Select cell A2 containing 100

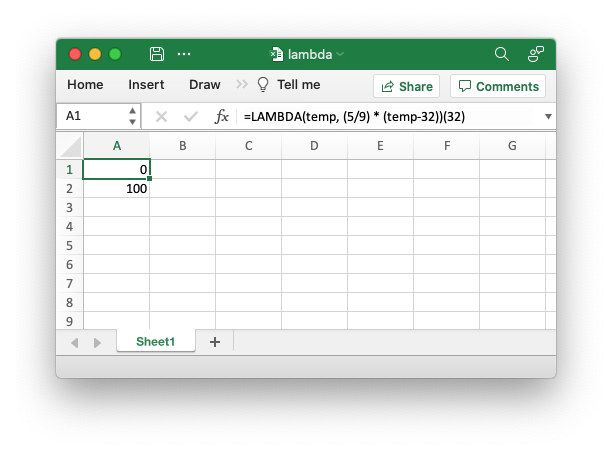pyautogui.click(x=116, y=188)
